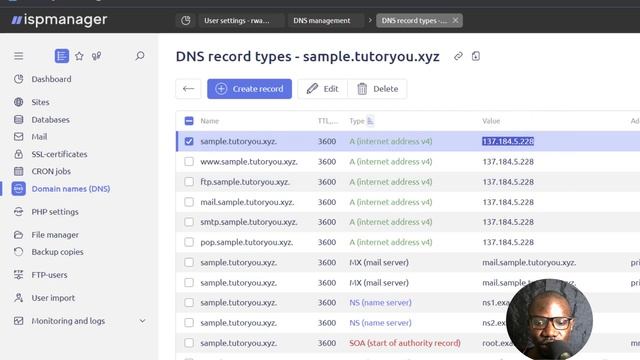Switch to the DNS management tab

pos(326,20)
